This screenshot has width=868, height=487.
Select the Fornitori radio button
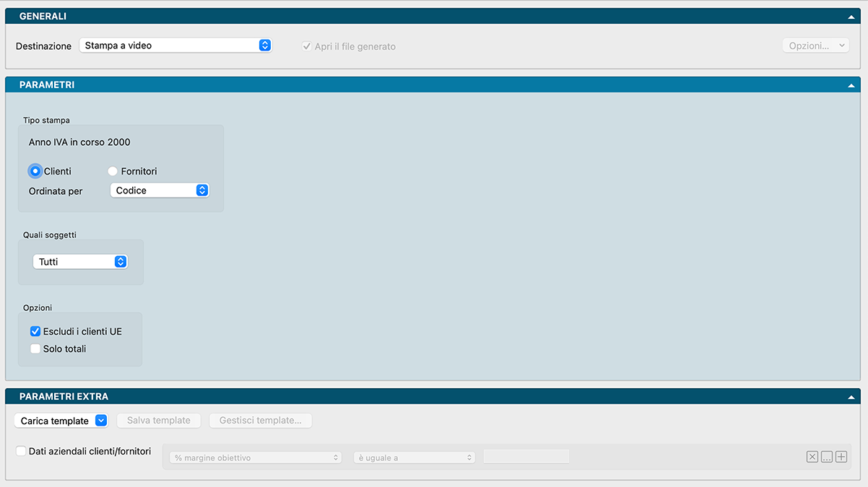pyautogui.click(x=112, y=172)
